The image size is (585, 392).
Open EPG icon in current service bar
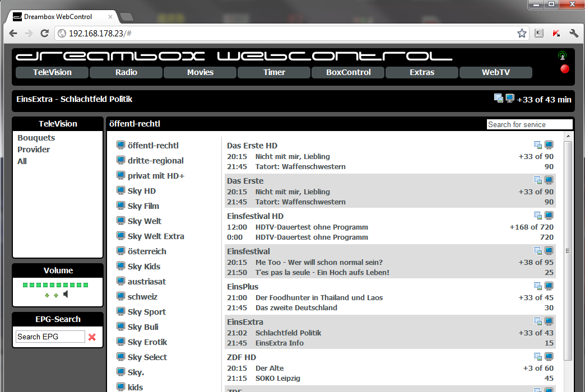pyautogui.click(x=499, y=99)
